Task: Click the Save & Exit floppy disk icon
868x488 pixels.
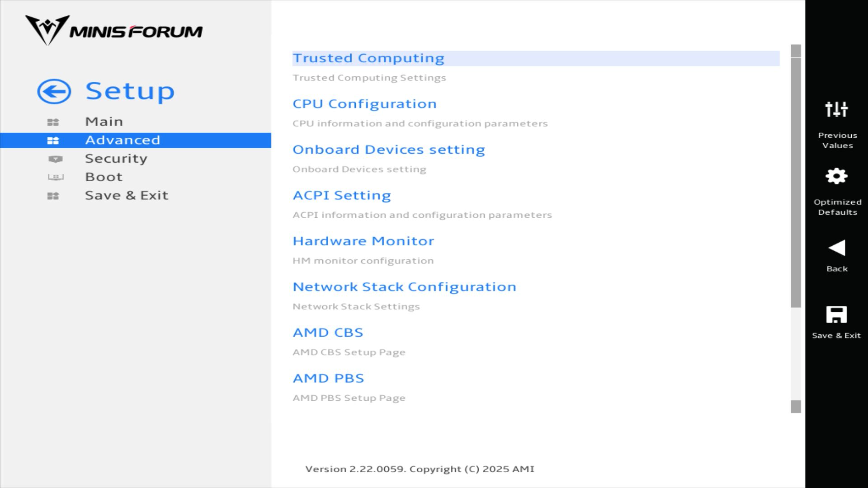Action: [836, 315]
